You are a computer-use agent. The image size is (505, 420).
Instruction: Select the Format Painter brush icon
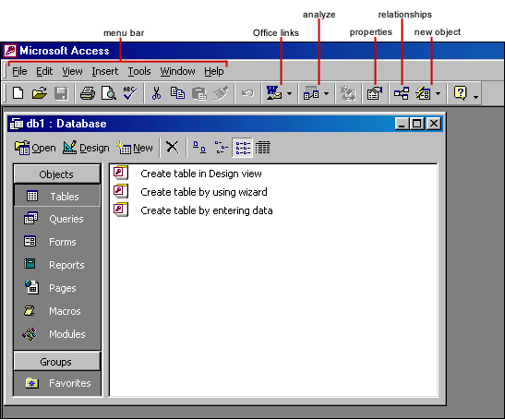coord(221,93)
